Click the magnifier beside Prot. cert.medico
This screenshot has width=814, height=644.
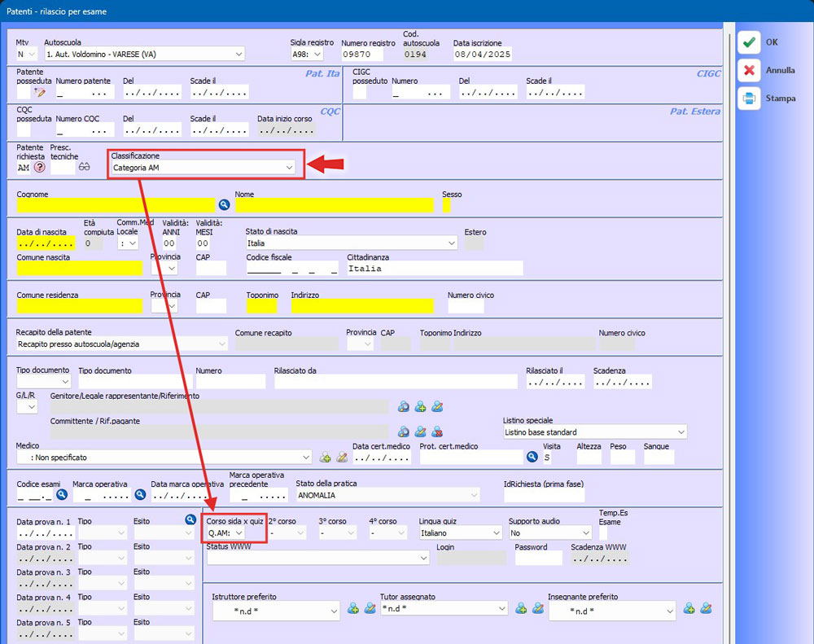532,458
